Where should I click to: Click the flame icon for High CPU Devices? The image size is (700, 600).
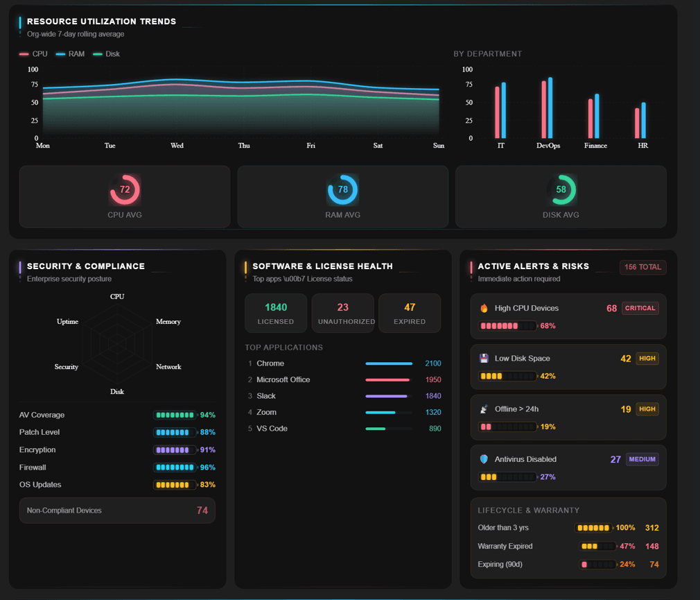[x=484, y=308]
